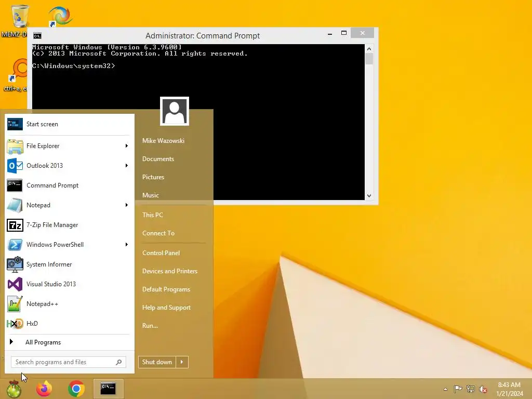Open the orange ctrl+a desktop shortcut
This screenshot has width=532, height=399.
pyautogui.click(x=18, y=71)
